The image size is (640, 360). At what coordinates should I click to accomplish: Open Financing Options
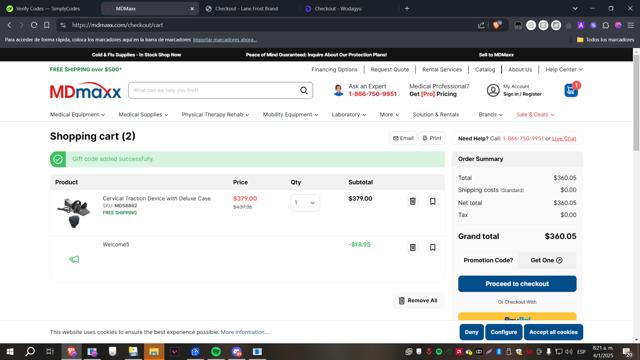(x=334, y=69)
